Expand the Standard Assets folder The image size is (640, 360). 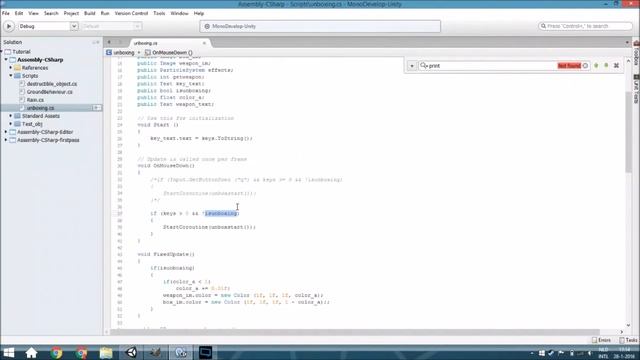point(11,116)
